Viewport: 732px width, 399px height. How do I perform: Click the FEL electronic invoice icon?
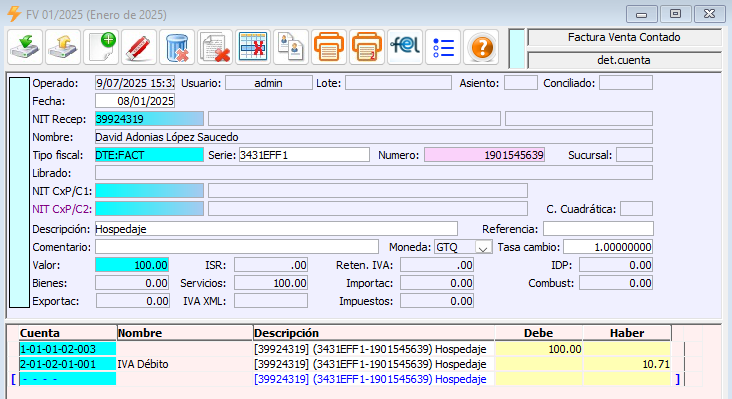405,47
